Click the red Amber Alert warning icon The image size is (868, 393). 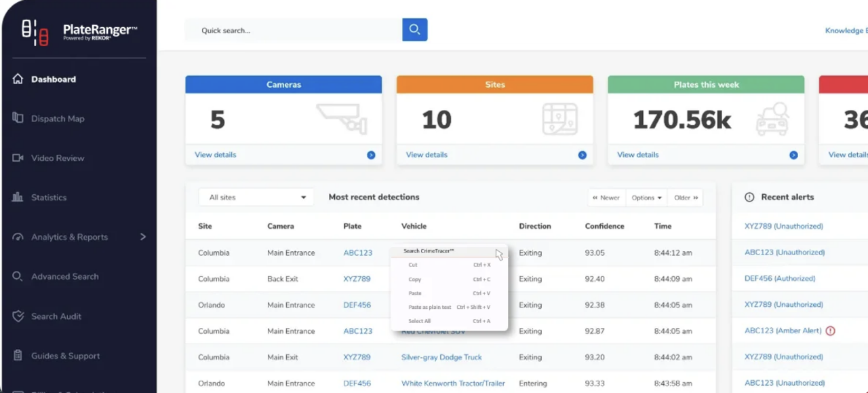(830, 331)
